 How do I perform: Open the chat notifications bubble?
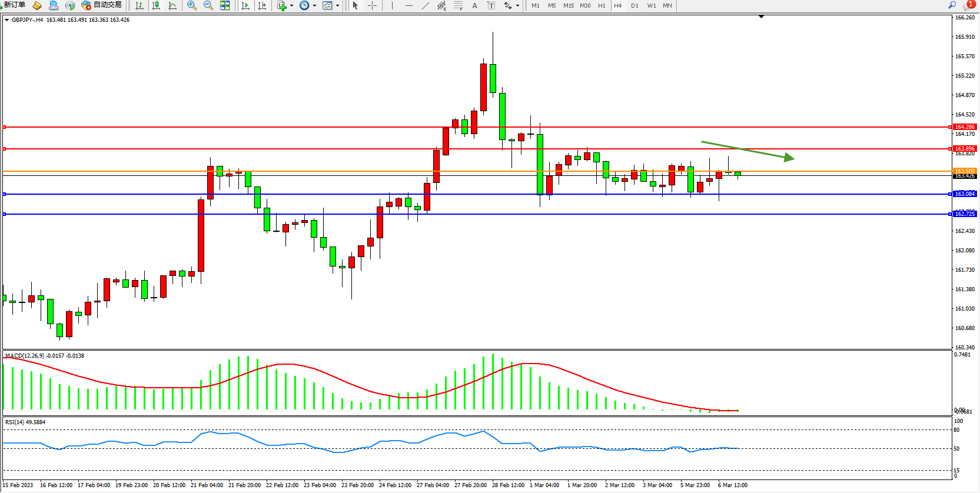968,5
